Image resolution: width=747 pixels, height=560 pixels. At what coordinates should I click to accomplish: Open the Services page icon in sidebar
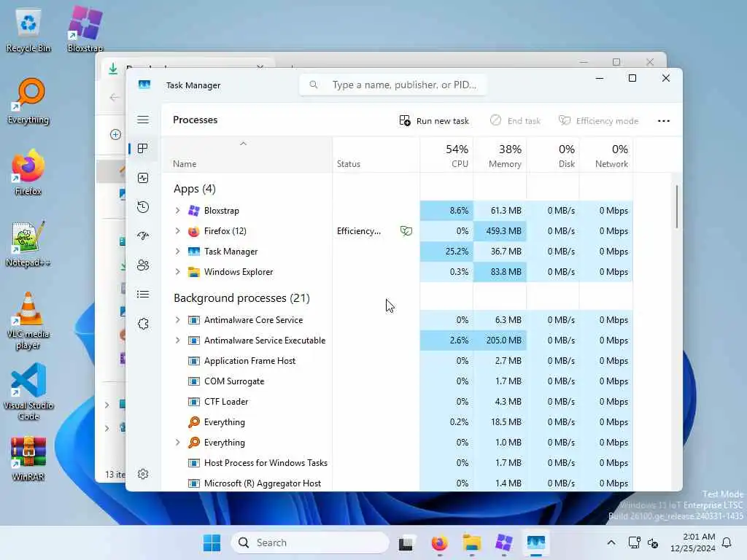[143, 324]
